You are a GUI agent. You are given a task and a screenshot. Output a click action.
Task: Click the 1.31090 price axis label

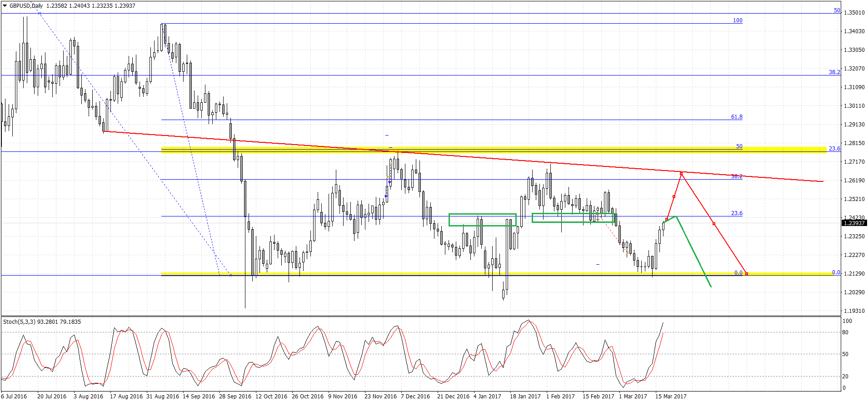[854, 87]
